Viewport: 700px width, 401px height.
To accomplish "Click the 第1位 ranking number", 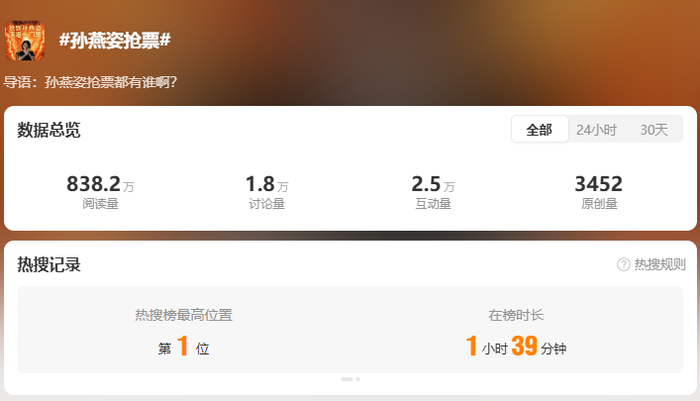I will pyautogui.click(x=183, y=346).
